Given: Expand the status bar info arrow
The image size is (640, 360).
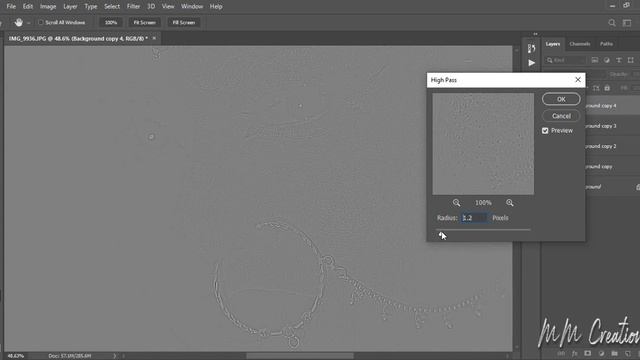Looking at the screenshot, I should pos(114,356).
